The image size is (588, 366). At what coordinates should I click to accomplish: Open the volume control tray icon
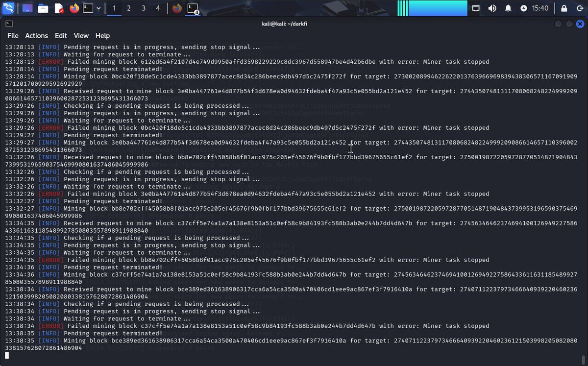tap(492, 8)
